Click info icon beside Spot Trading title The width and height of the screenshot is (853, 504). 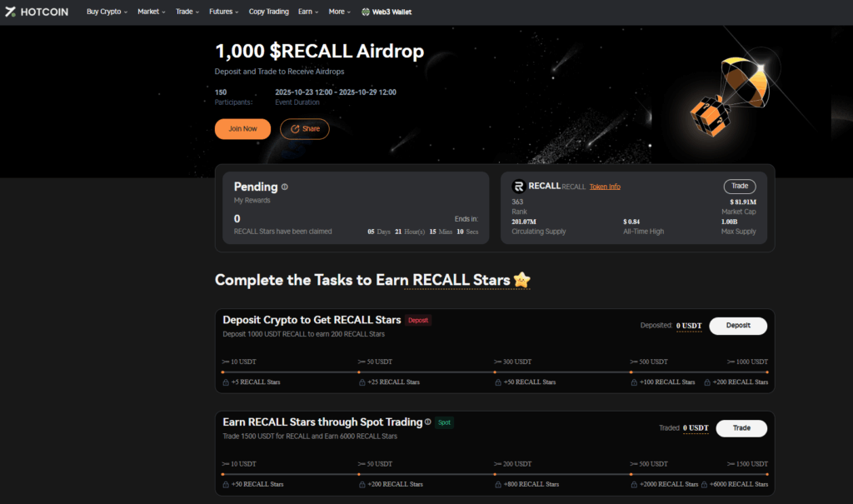(427, 422)
